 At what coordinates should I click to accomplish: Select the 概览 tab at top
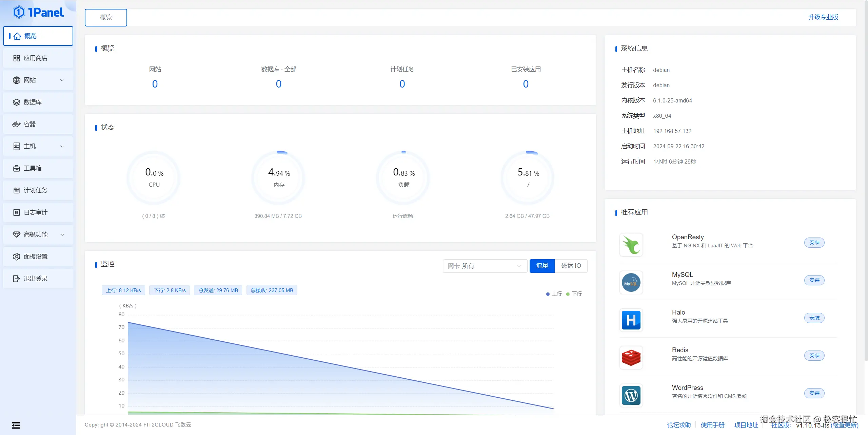106,17
